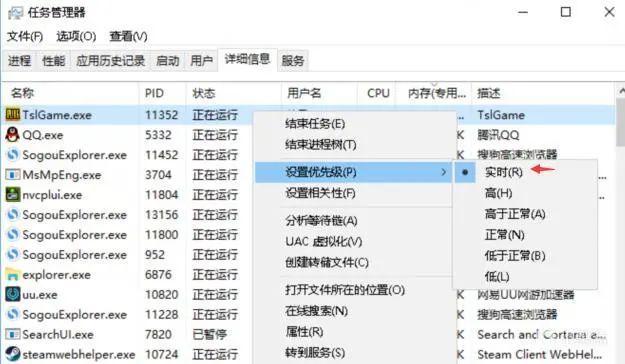Choose 结束进程树(T) in context menu
The image size is (625, 364).
320,145
